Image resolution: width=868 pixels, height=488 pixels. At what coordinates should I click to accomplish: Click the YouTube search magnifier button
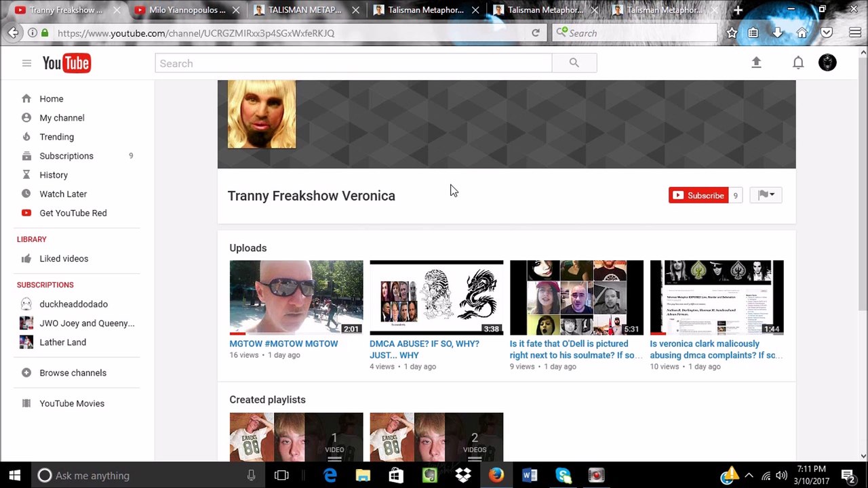574,63
